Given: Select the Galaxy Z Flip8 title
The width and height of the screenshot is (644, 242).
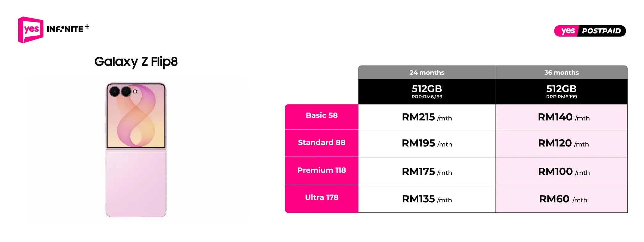Looking at the screenshot, I should click(x=136, y=62).
